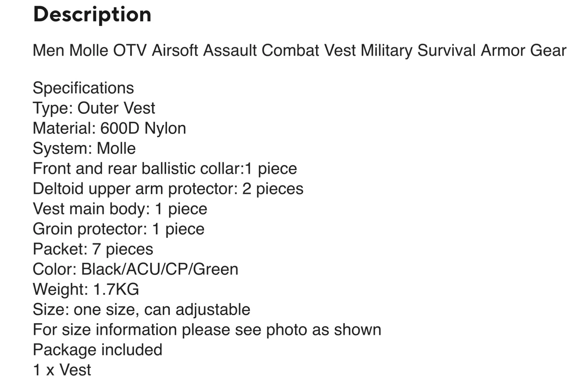The width and height of the screenshot is (588, 381).
Task: Click the size information photo note
Action: [x=207, y=330]
